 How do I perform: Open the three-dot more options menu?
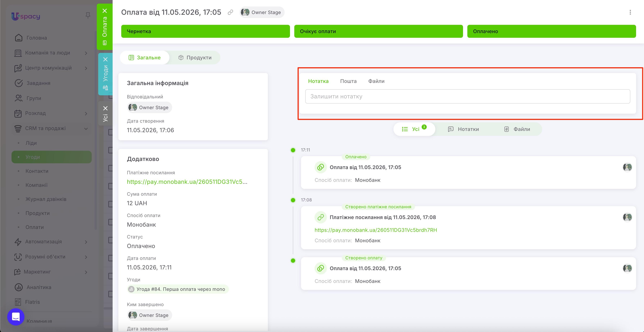[x=630, y=12]
